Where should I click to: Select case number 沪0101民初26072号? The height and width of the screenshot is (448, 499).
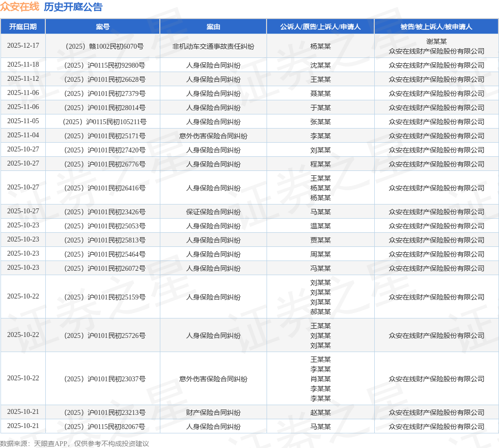tap(105, 269)
